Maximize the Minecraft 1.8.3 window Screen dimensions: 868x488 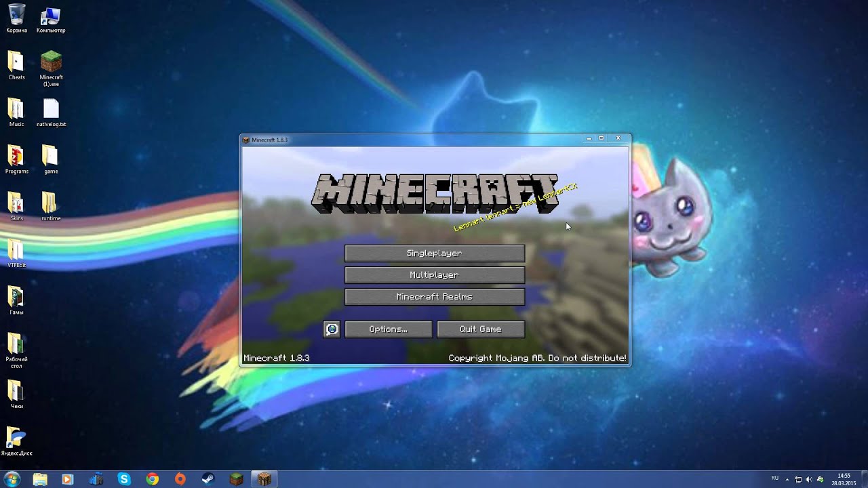pyautogui.click(x=601, y=138)
